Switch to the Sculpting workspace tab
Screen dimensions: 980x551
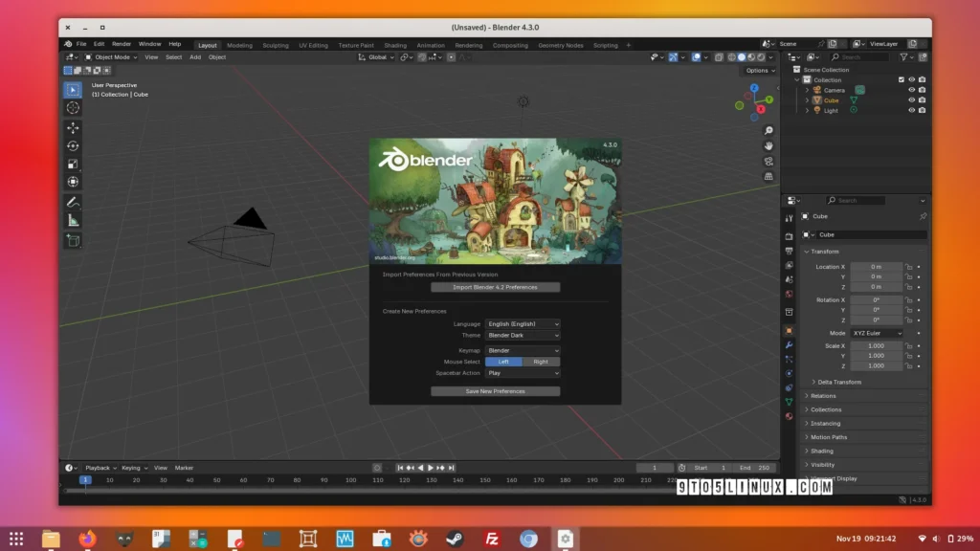pos(276,45)
